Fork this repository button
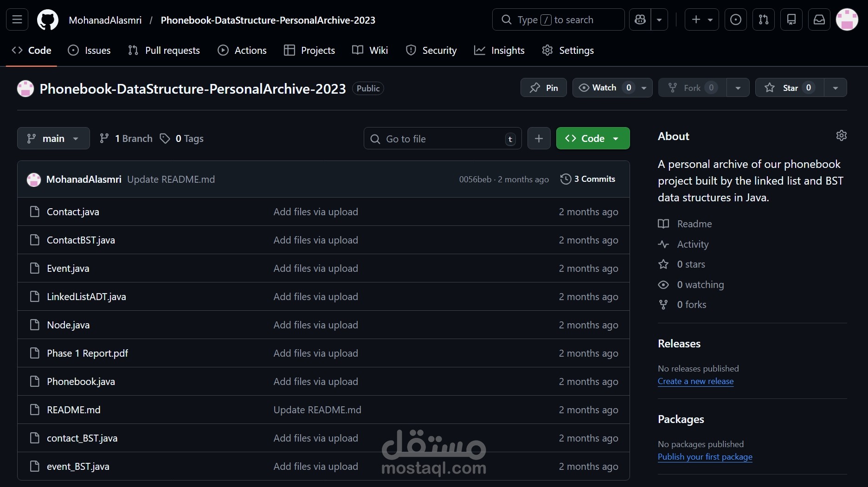 692,88
